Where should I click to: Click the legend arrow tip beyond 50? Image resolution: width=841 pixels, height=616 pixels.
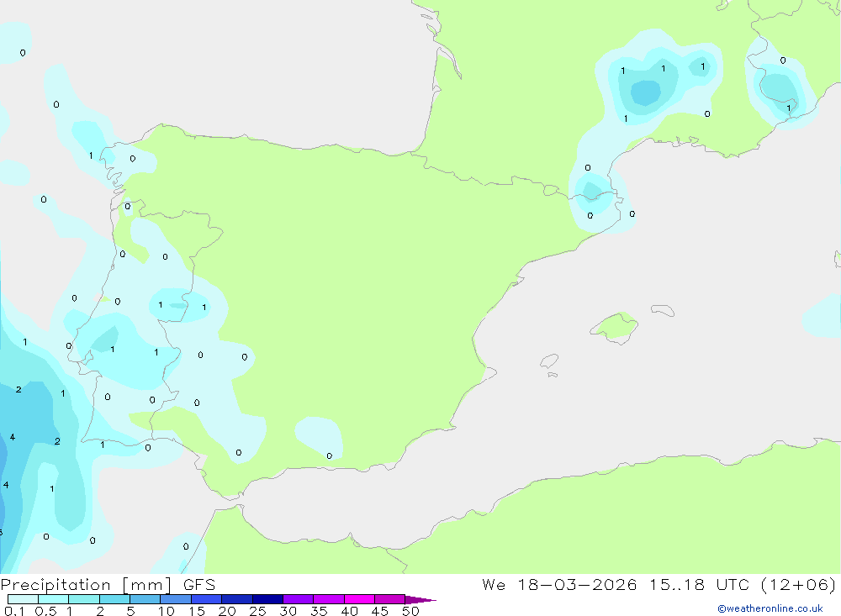[421, 600]
